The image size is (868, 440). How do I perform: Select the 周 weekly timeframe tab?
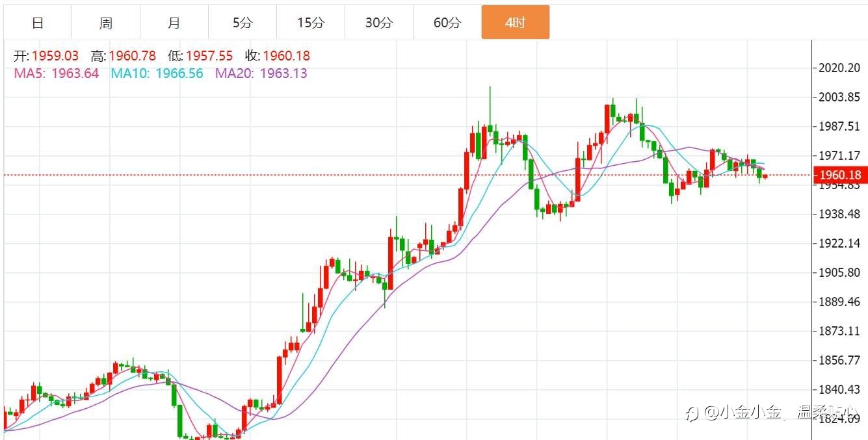[106, 23]
